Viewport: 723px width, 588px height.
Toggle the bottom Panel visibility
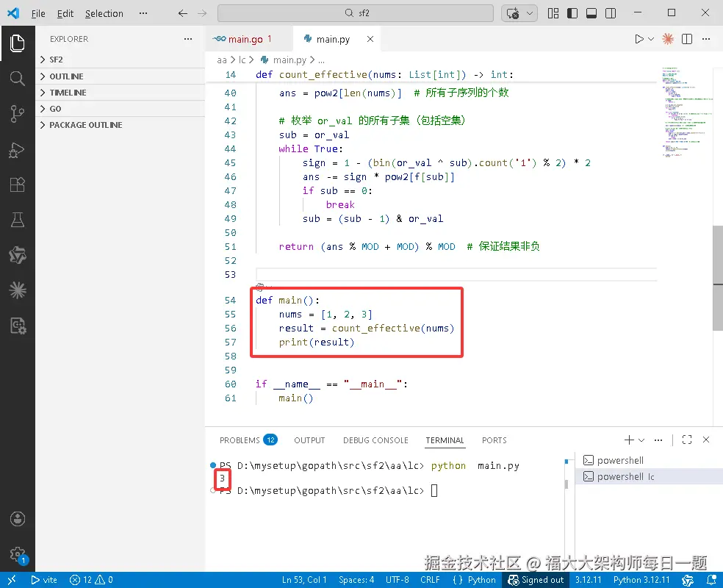click(591, 13)
